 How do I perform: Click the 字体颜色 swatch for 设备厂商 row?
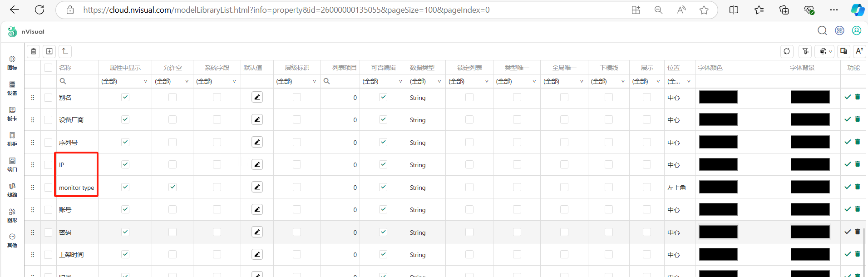[718, 119]
